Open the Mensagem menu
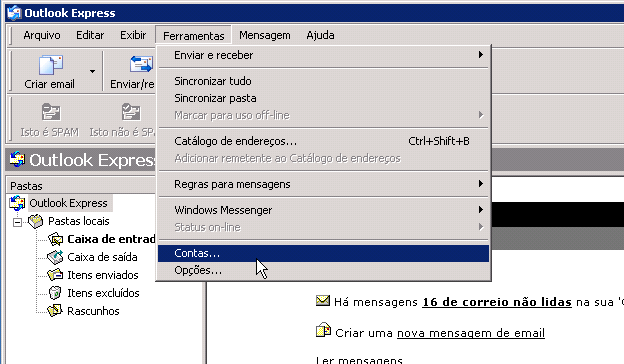The height and width of the screenshot is (364, 624). [265, 35]
